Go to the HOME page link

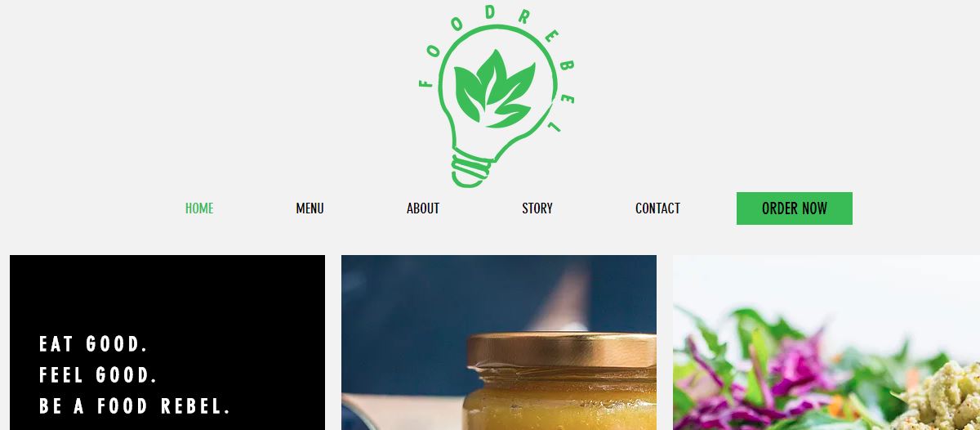pos(199,208)
